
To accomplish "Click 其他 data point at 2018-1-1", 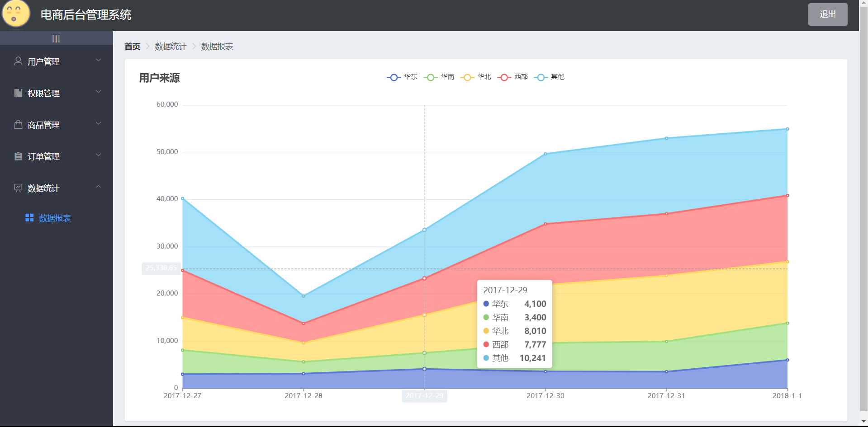I will (x=787, y=129).
